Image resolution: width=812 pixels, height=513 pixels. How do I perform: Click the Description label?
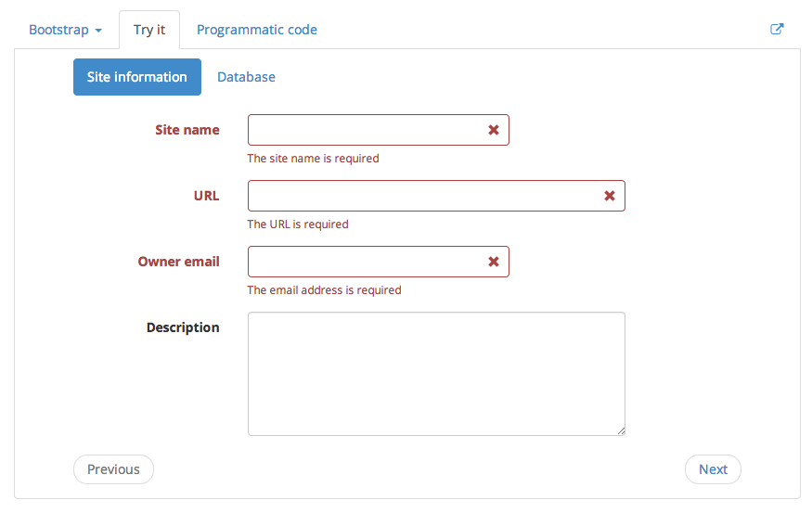point(183,327)
